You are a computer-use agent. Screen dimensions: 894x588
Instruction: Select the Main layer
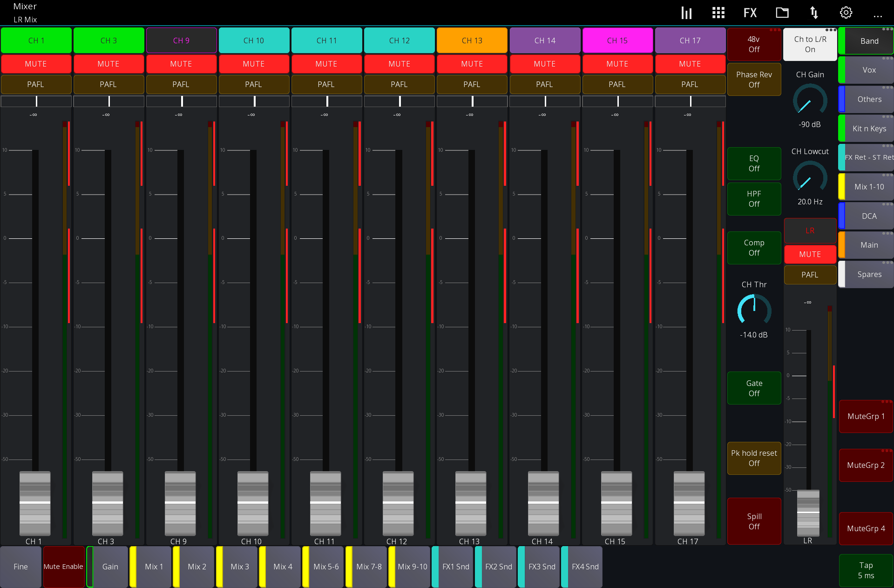866,245
